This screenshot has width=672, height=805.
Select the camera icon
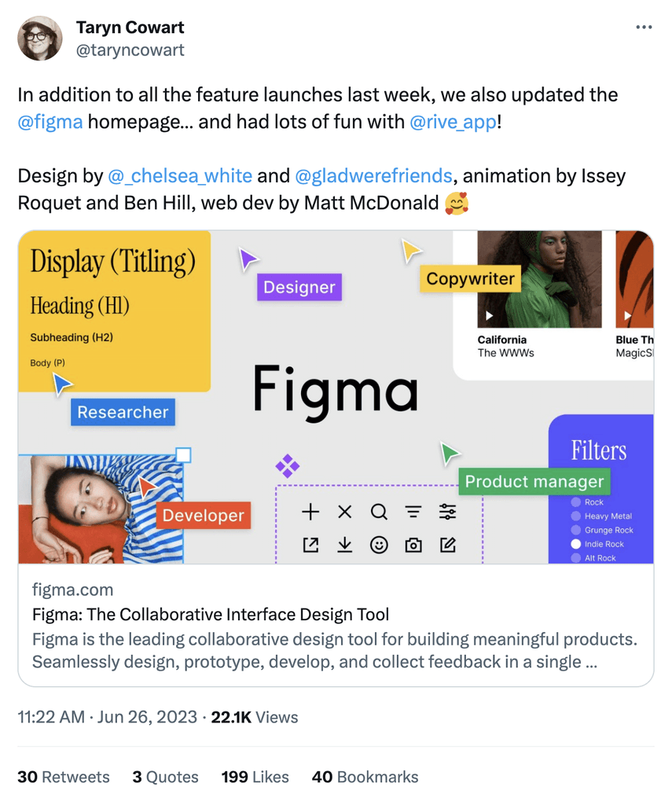(x=413, y=545)
